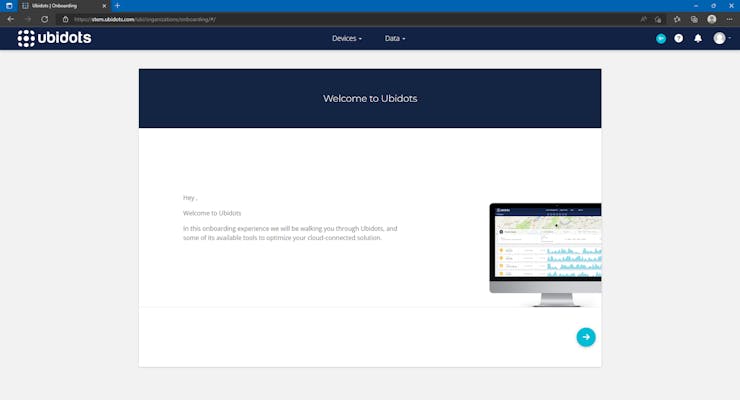Reload the current page
This screenshot has width=740, height=400.
click(44, 19)
